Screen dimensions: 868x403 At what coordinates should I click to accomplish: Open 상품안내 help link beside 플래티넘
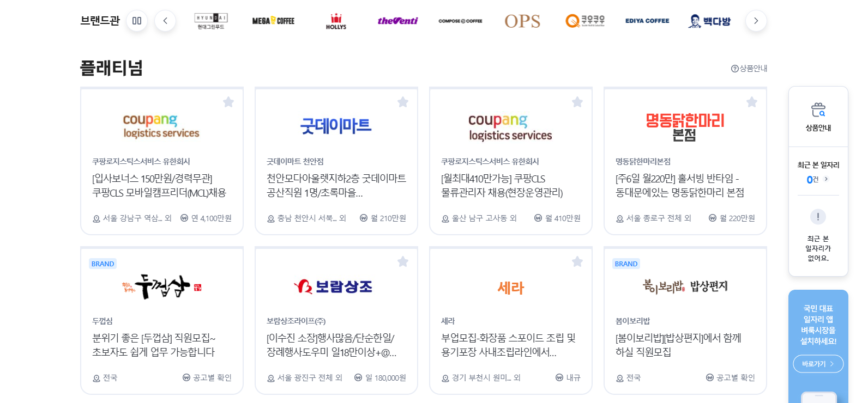[x=749, y=68]
